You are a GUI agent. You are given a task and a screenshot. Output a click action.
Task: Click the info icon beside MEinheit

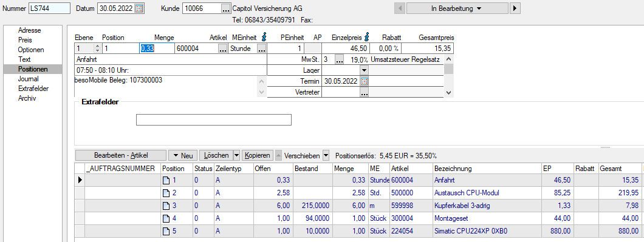coord(264,38)
